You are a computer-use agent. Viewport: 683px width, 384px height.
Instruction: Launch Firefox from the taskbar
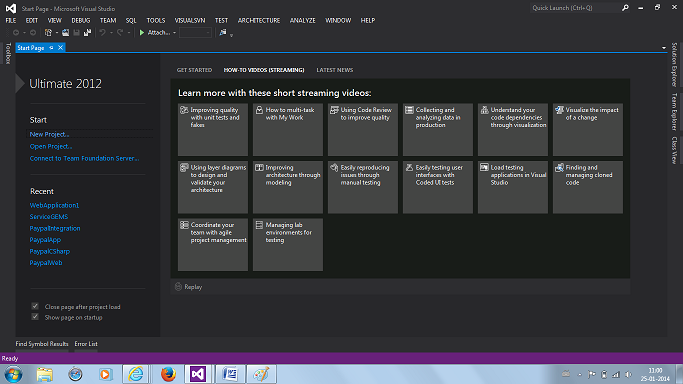tap(168, 374)
